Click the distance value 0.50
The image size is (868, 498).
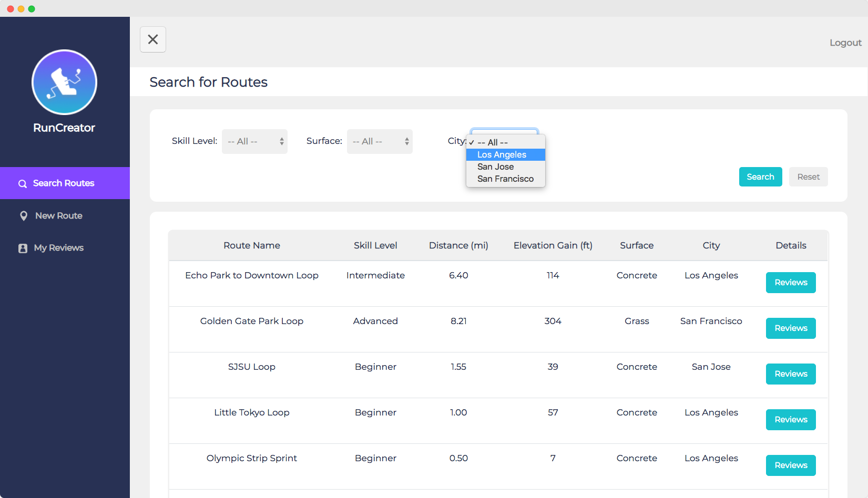(x=458, y=458)
